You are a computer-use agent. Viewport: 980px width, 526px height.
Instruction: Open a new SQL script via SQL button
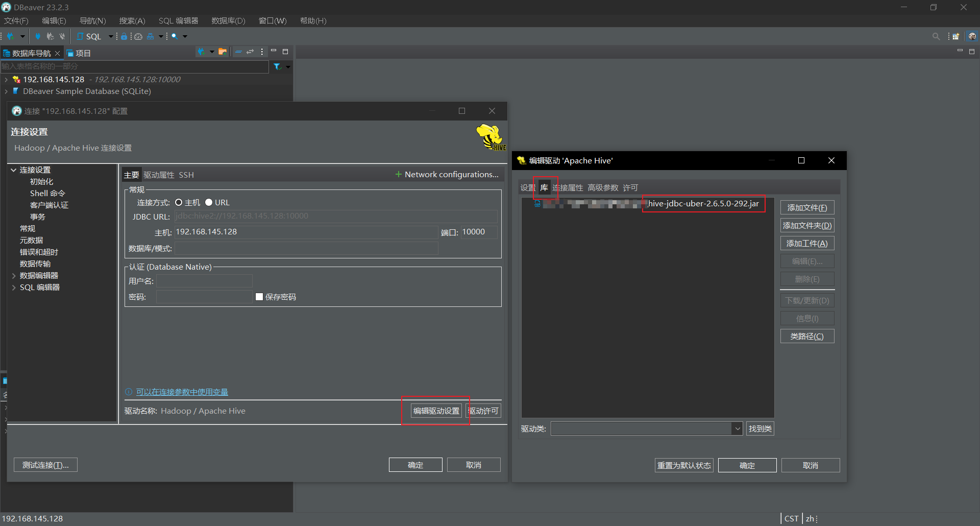(x=89, y=36)
